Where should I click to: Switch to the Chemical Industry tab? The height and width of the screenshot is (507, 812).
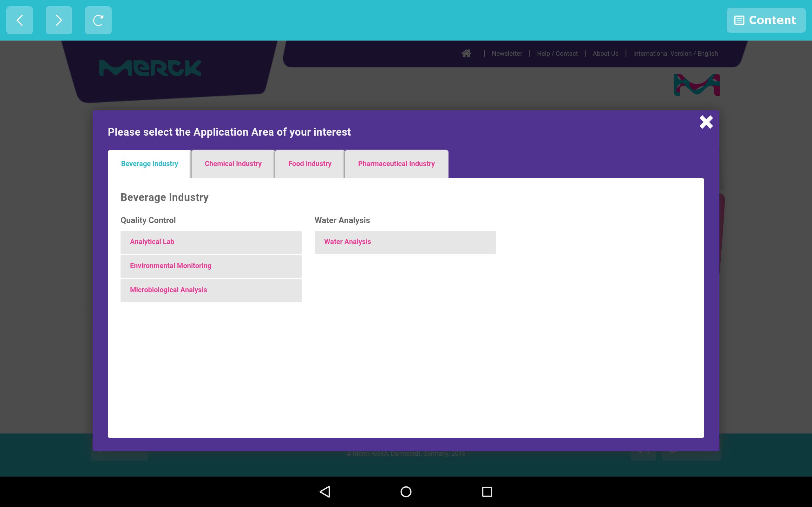233,164
